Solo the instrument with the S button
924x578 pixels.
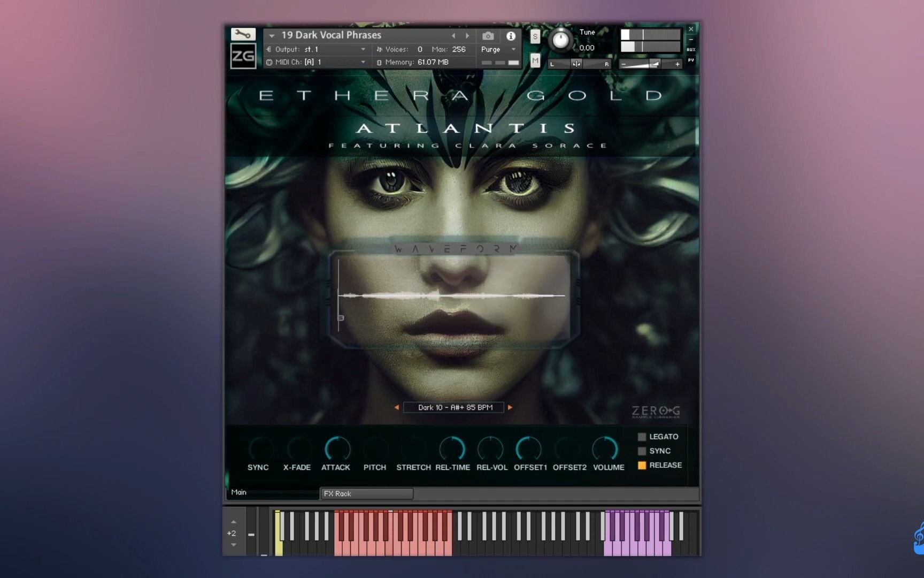click(535, 36)
